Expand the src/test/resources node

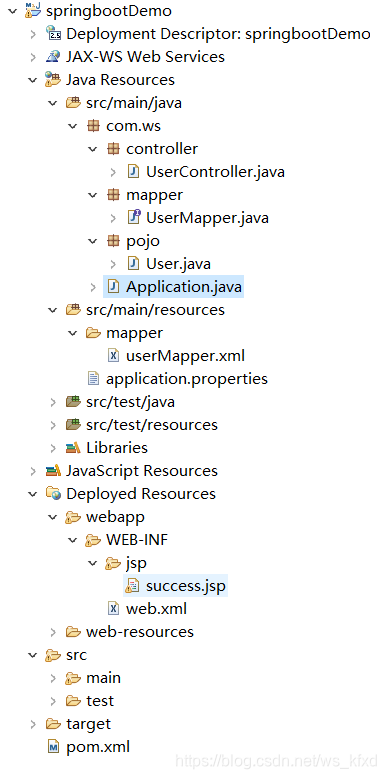coord(53,425)
